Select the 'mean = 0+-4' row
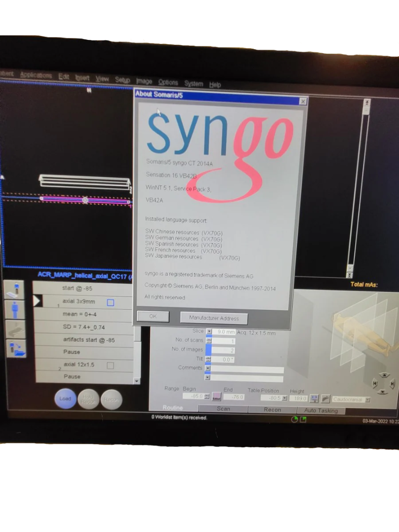The width and height of the screenshot is (399, 532). click(x=84, y=314)
